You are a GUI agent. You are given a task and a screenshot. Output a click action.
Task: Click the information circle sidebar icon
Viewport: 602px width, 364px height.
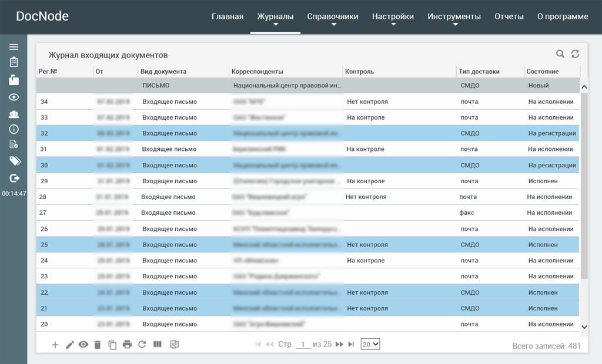coord(14,129)
